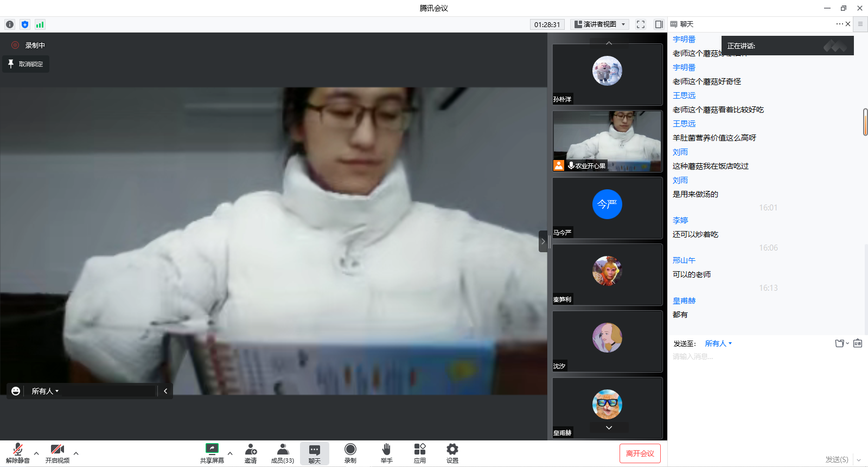Viewport: 868px width, 467px height.
Task: Click message 这种蘑菇我在饭店吃过
Action: click(711, 166)
